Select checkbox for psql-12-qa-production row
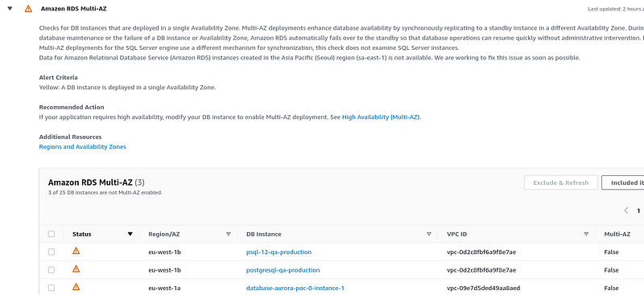The height and width of the screenshot is (295, 644). (52, 252)
